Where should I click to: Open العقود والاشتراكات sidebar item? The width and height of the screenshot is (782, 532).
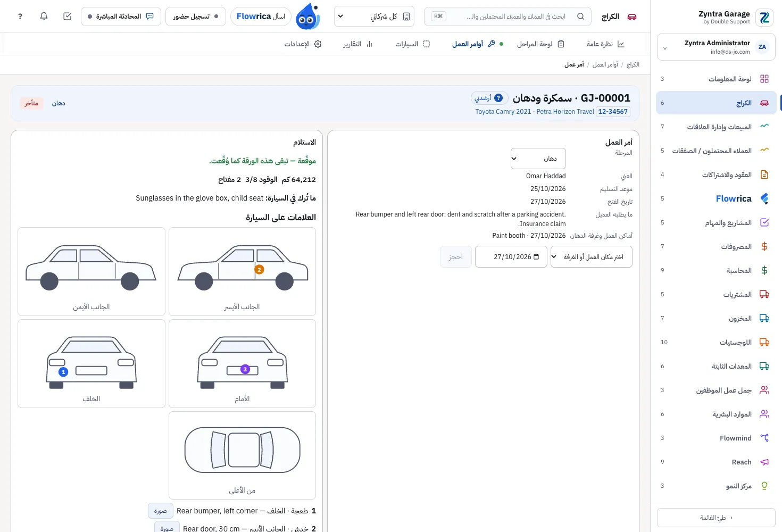[716, 174]
